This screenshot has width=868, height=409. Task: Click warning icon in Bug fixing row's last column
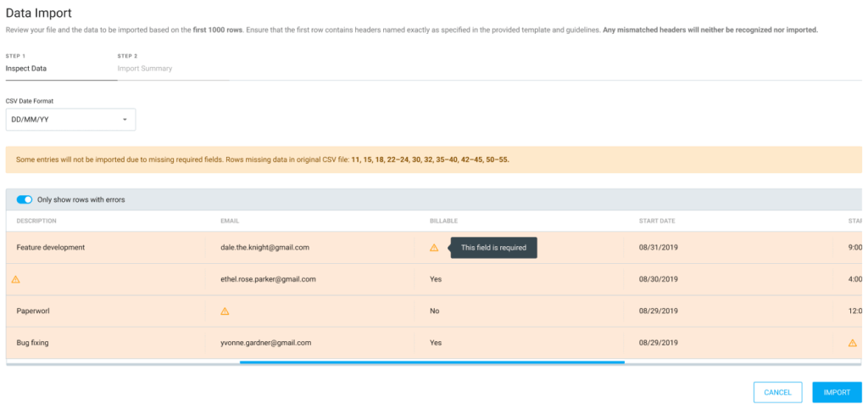click(852, 344)
